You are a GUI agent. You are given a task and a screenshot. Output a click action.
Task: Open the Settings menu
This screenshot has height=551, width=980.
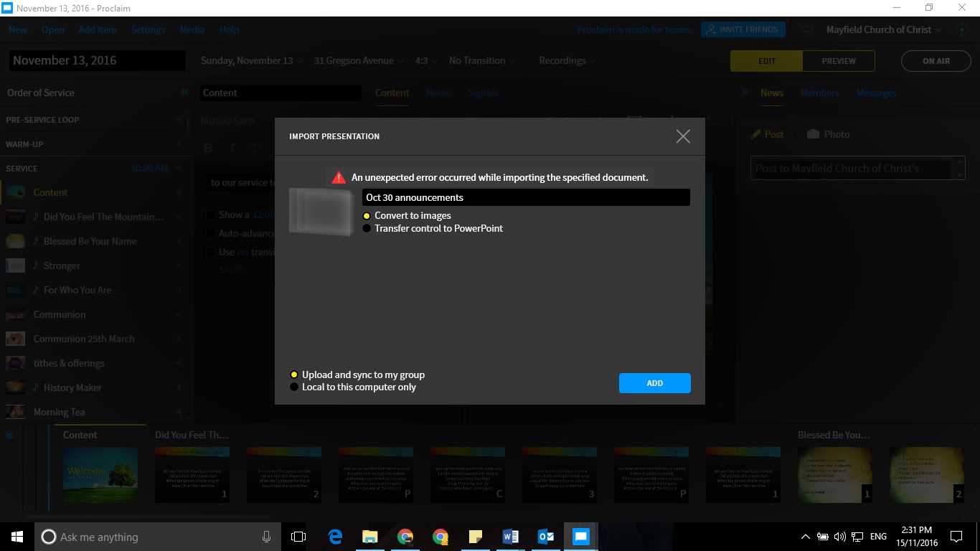click(148, 29)
